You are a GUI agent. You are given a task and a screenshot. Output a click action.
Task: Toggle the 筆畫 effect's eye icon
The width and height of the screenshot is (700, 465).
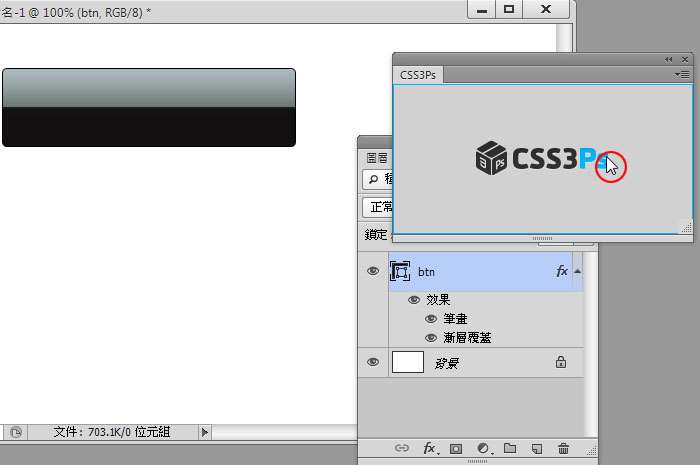pos(431,319)
